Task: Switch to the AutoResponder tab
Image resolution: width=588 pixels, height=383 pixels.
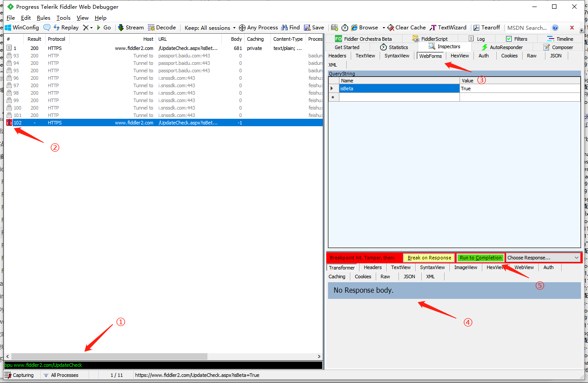Action: pyautogui.click(x=502, y=47)
